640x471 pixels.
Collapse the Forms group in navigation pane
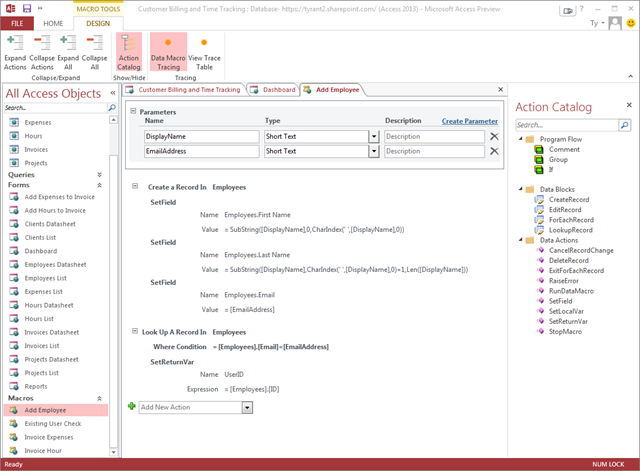[x=99, y=185]
